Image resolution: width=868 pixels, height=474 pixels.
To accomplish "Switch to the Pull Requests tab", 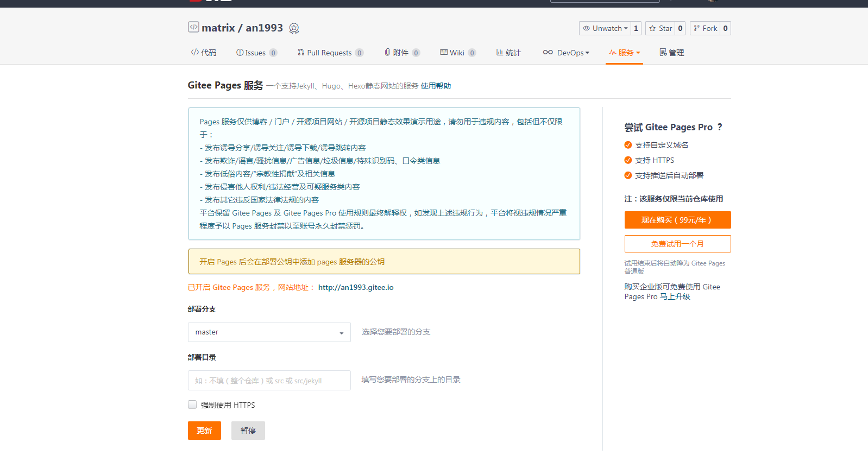I will (330, 53).
